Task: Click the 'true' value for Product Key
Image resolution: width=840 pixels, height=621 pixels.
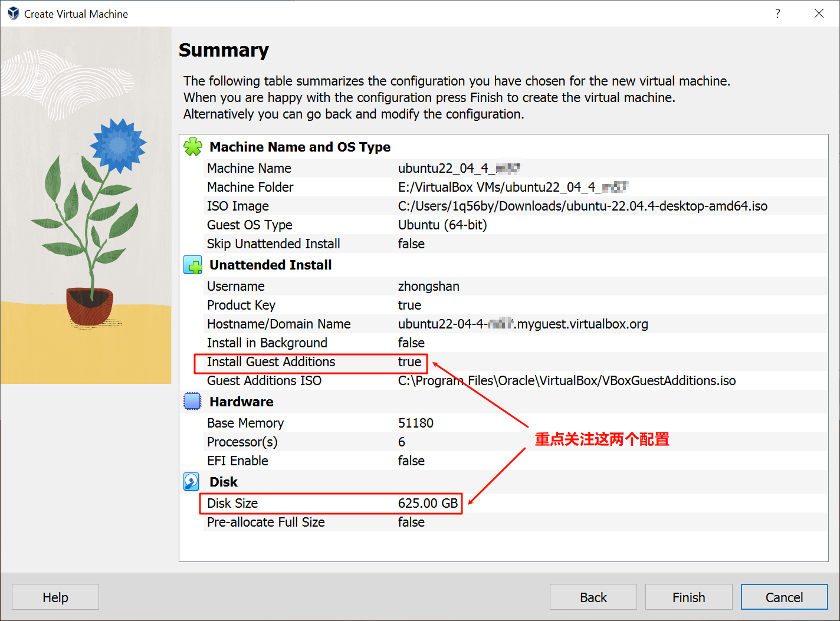Action: pos(410,305)
